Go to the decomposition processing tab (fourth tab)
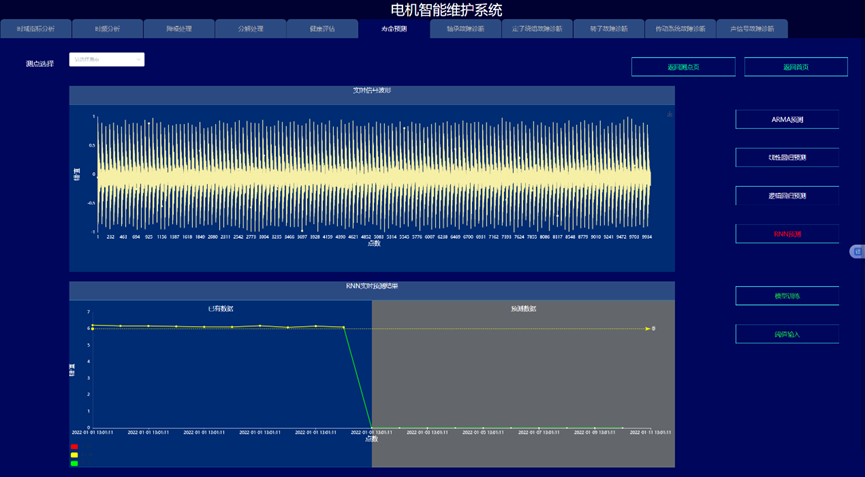The width and height of the screenshot is (865, 477). [x=250, y=29]
